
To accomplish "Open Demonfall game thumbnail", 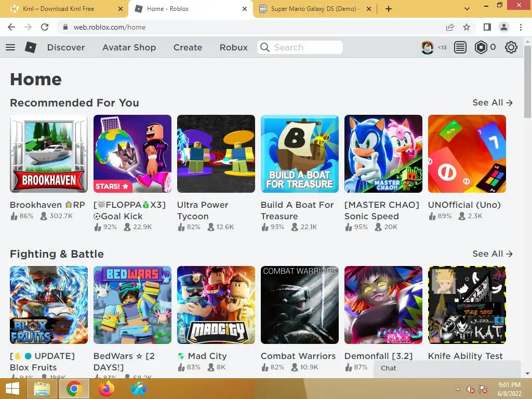I will pos(383,305).
